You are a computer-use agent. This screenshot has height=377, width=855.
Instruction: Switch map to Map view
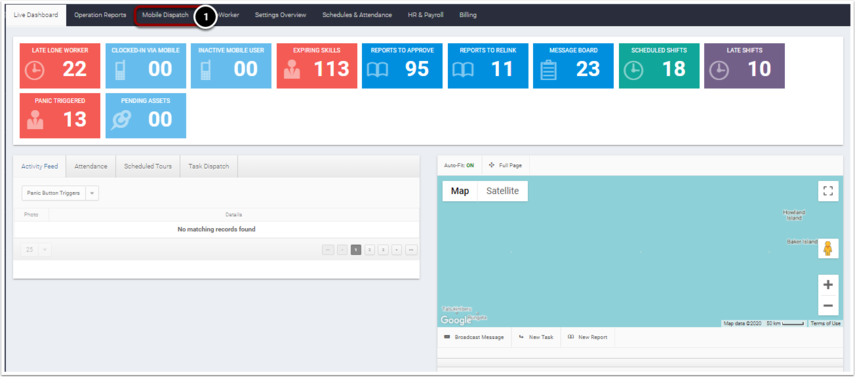[x=460, y=191]
